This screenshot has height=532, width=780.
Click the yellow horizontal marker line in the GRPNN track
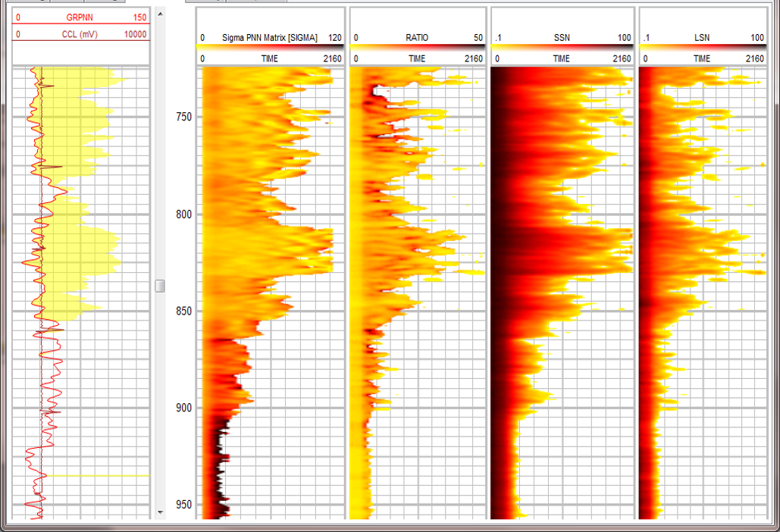(x=99, y=476)
